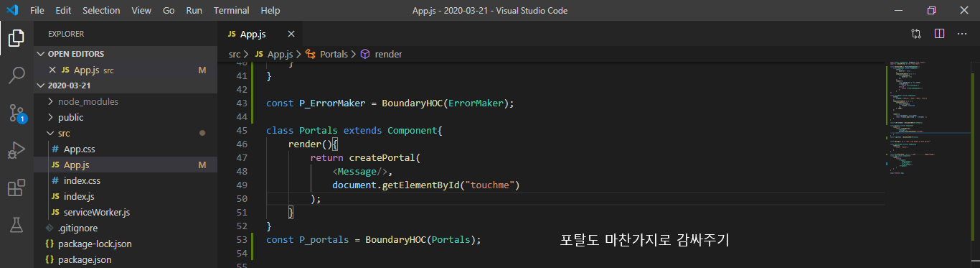Open Source Control view with badge
Viewport: 980px width, 268px height.
(x=17, y=112)
